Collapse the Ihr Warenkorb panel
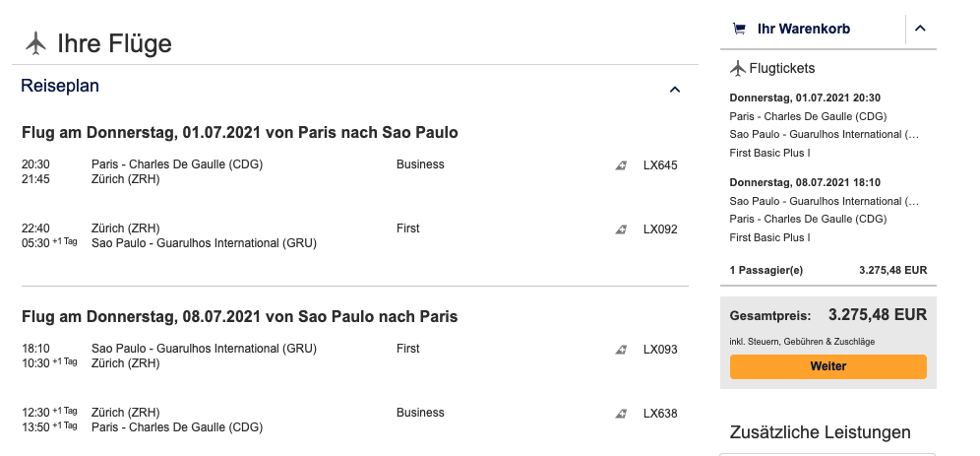 pos(920,29)
